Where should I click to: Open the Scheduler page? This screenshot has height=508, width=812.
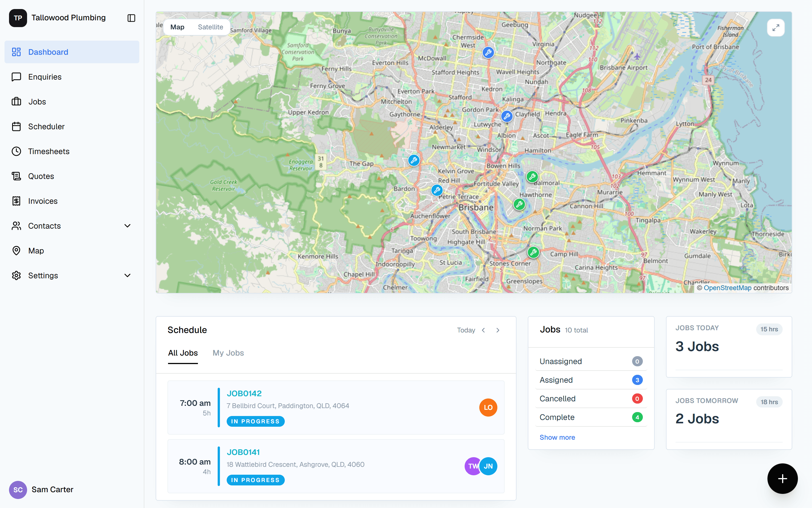pyautogui.click(x=72, y=126)
